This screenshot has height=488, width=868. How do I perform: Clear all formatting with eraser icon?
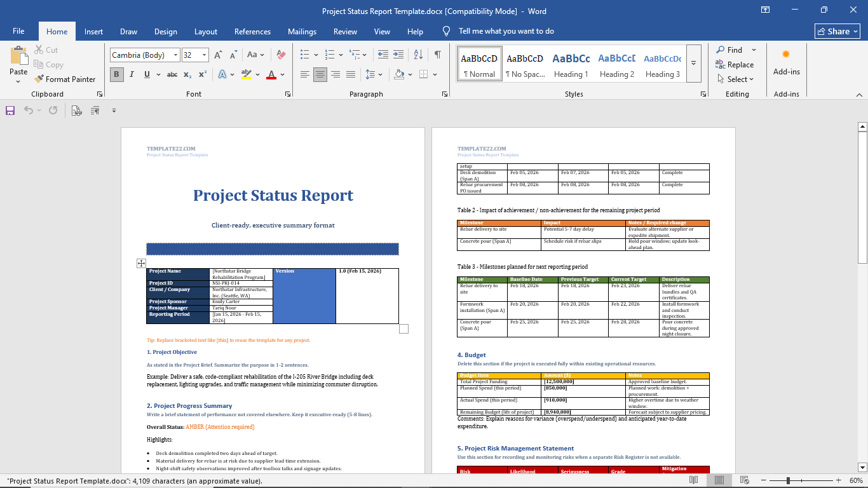tap(281, 55)
